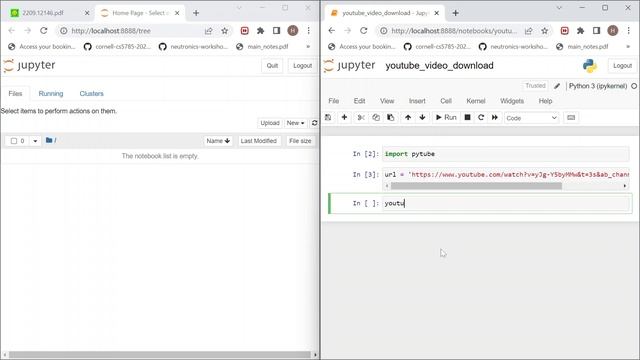Screen dimensions: 640x360
Task: Sort by File size
Action: click(300, 141)
